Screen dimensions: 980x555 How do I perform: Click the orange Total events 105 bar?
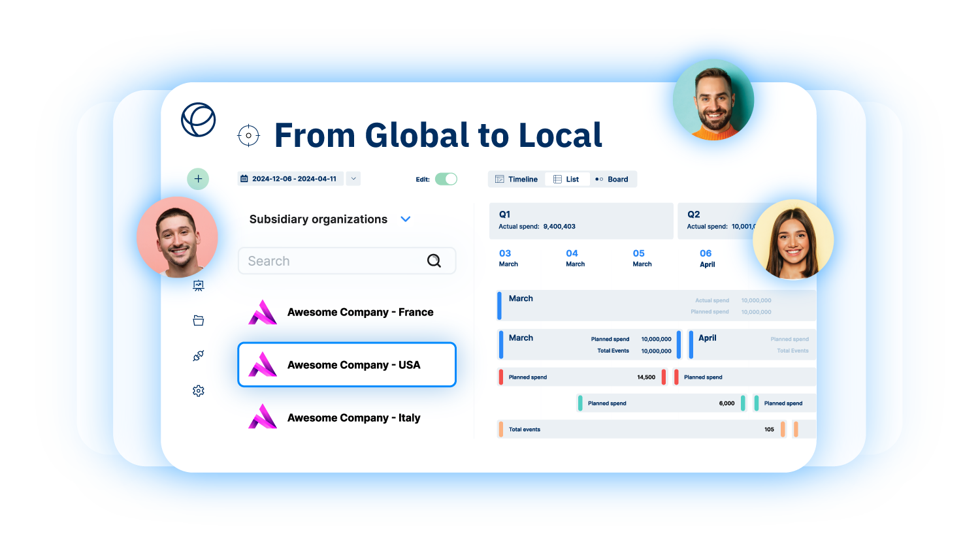(642, 429)
